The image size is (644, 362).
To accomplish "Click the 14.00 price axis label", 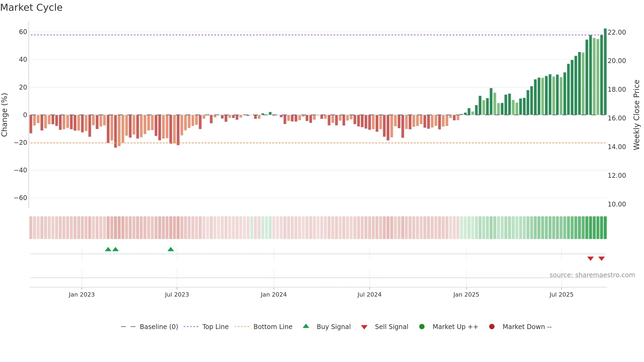I will tap(617, 147).
